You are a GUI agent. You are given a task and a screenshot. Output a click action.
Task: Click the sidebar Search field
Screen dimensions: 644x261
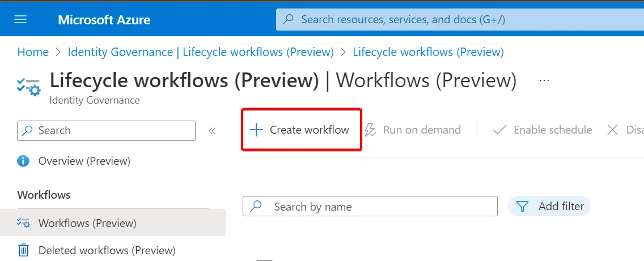click(107, 130)
